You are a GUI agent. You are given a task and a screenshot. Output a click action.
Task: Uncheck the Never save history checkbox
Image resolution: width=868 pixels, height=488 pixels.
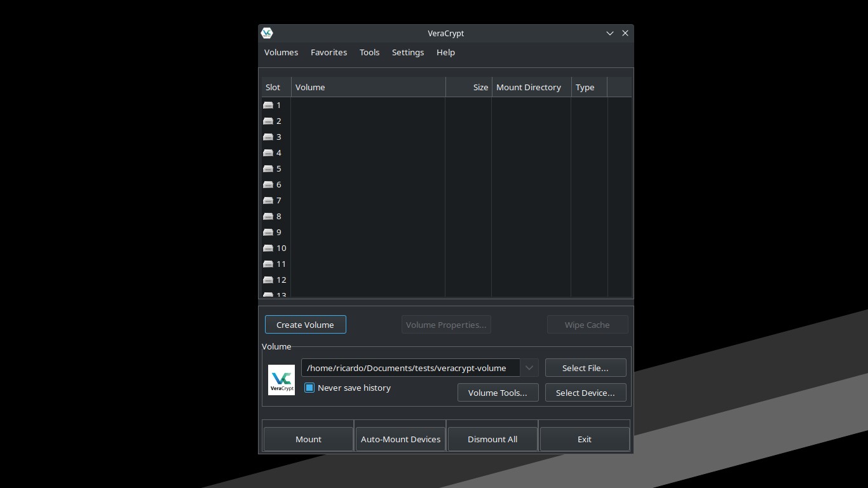pos(309,388)
